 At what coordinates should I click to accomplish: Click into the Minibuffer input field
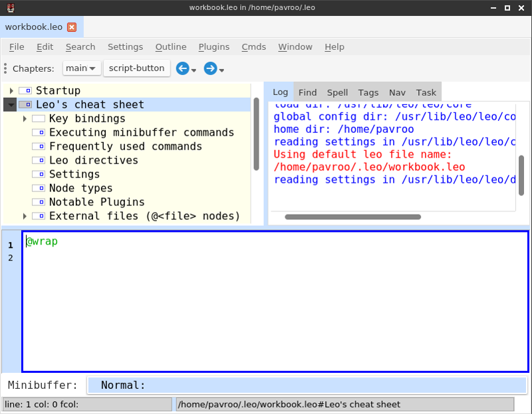(307, 385)
